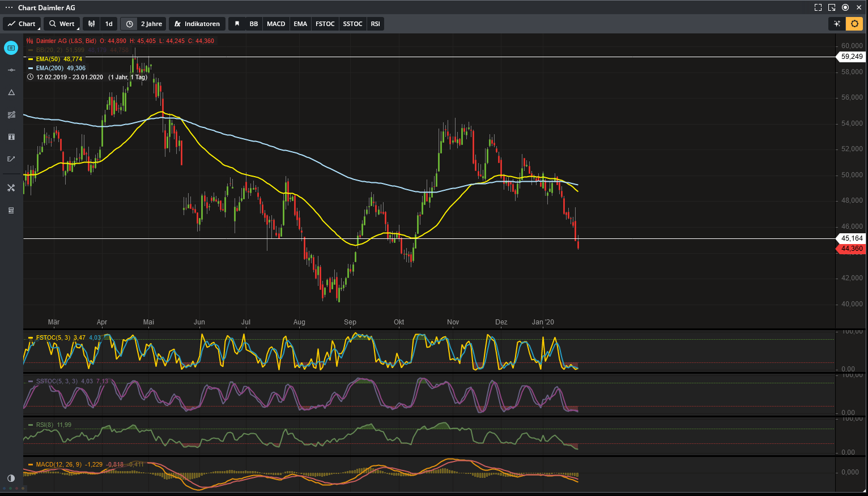The width and height of the screenshot is (868, 496).
Task: Open the Wert search dropdown
Action: 62,24
